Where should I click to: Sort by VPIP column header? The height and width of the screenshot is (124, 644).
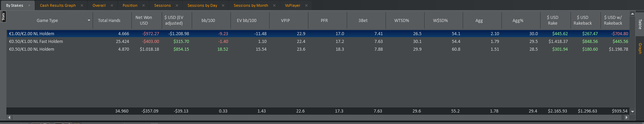pos(285,21)
